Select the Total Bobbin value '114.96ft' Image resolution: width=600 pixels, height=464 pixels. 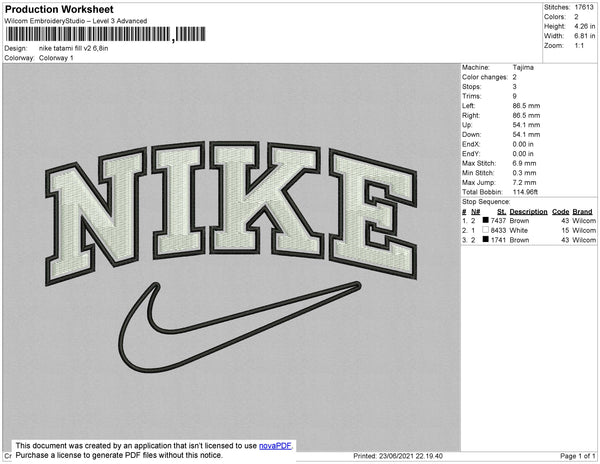(525, 192)
